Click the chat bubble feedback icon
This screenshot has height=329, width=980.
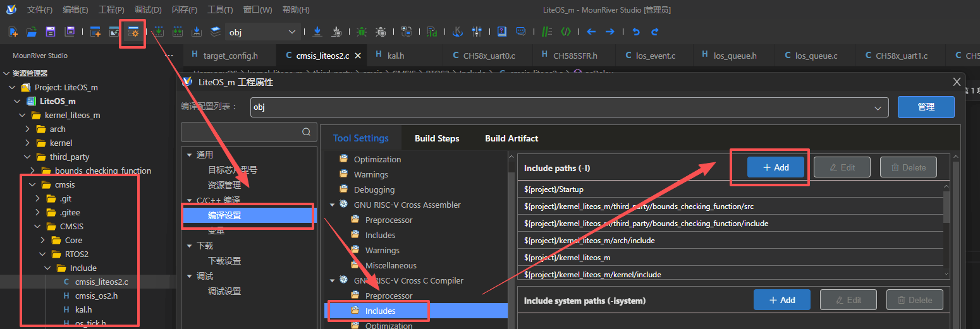pos(521,32)
